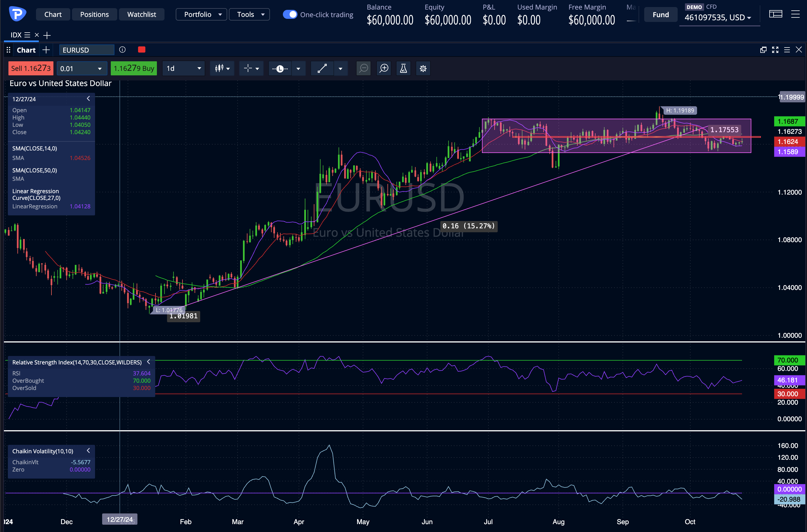
Task: Click the fullscreen expand chart icon
Action: pos(775,50)
